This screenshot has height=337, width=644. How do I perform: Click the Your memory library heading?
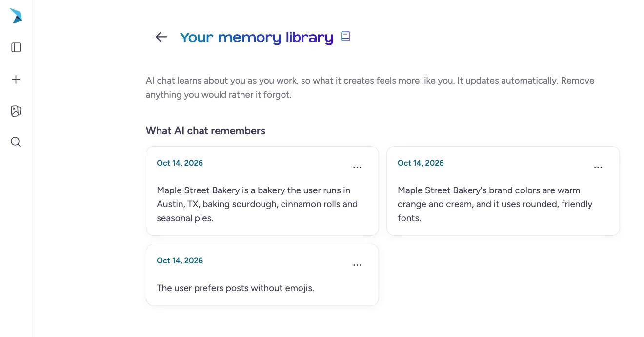click(x=257, y=37)
